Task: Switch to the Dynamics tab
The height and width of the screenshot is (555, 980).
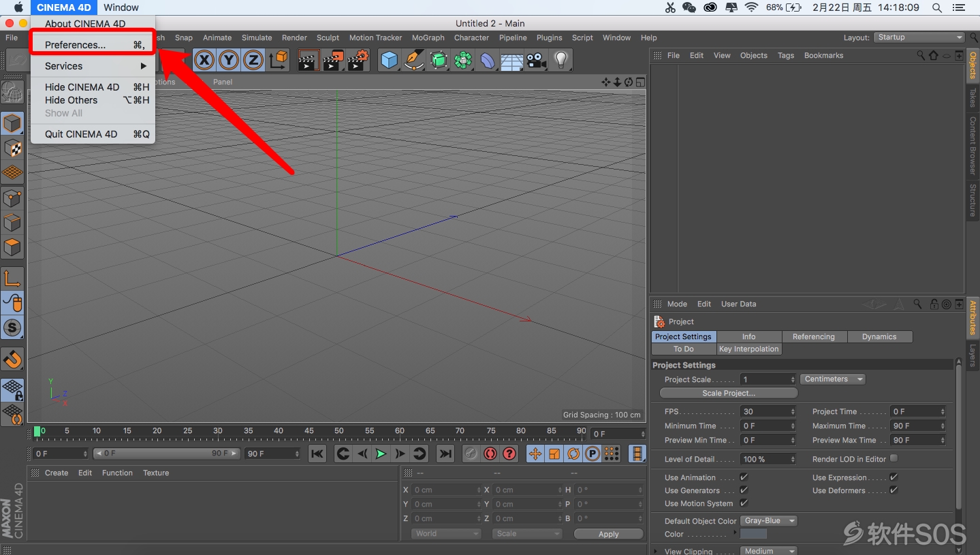Action: tap(879, 336)
